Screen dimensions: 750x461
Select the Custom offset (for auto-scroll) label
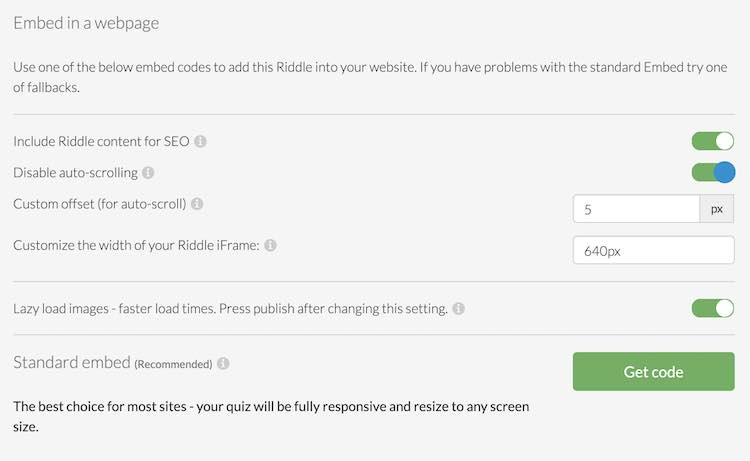[99, 204]
